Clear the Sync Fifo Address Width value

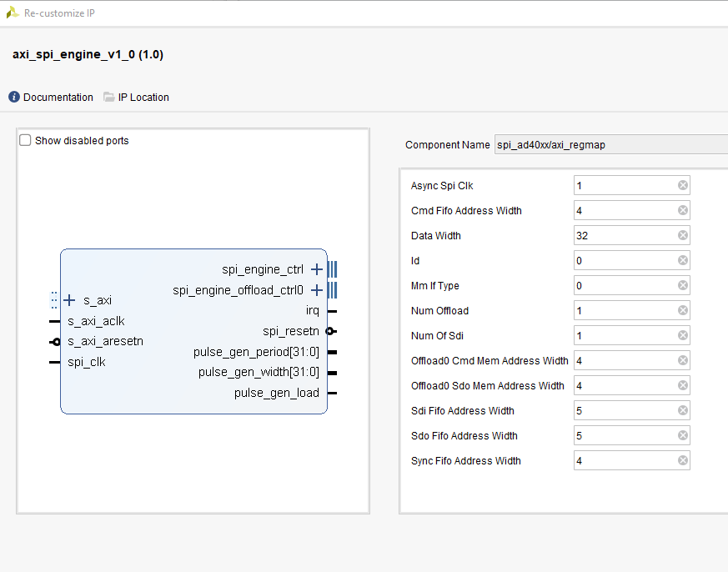[682, 461]
